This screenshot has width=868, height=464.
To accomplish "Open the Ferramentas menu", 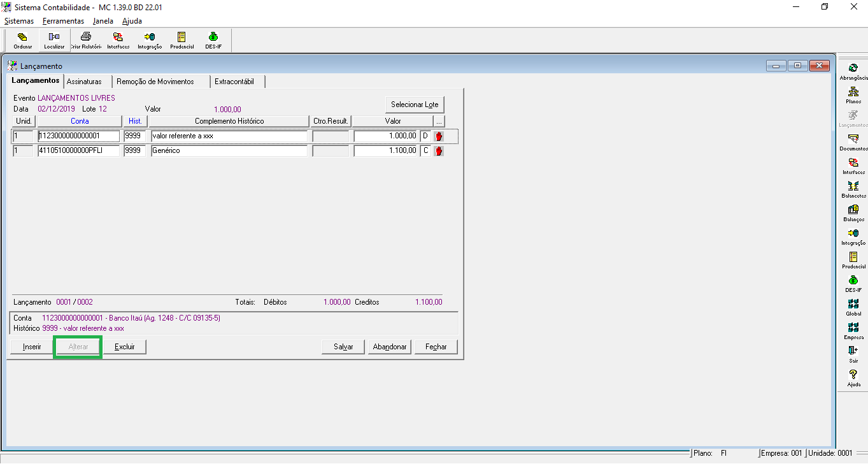I will click(x=63, y=21).
